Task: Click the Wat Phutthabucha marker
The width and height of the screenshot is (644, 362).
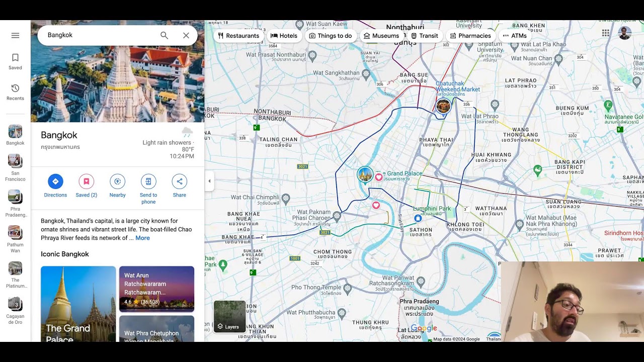Action: click(x=342, y=313)
